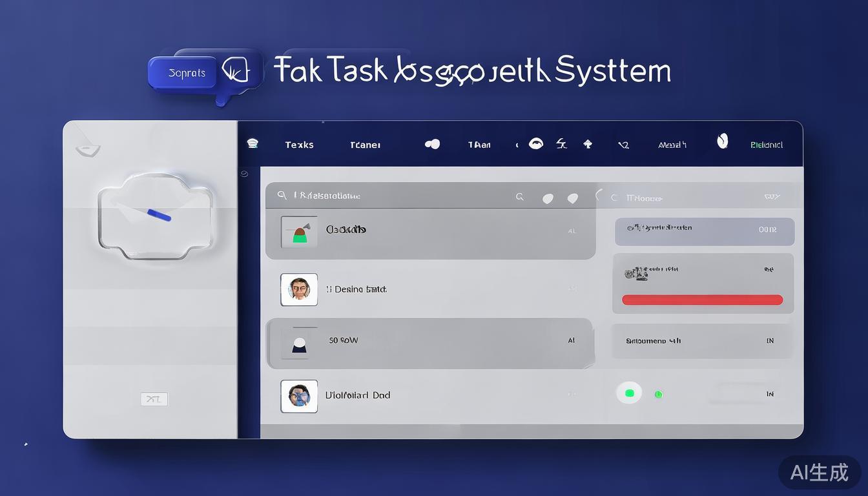This screenshot has height=496, width=868.
Task: Click the chat bubble icon next to Soprats
Action: tap(235, 71)
